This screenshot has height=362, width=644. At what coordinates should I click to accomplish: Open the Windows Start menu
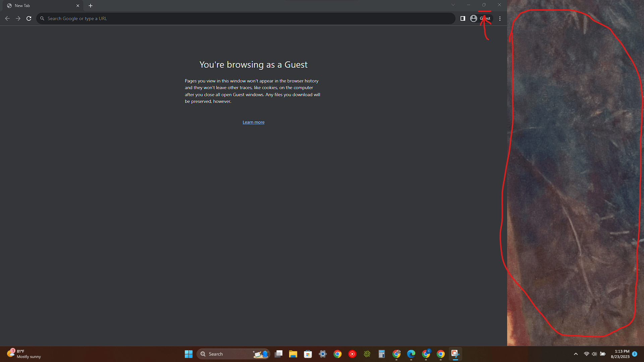coord(189,354)
